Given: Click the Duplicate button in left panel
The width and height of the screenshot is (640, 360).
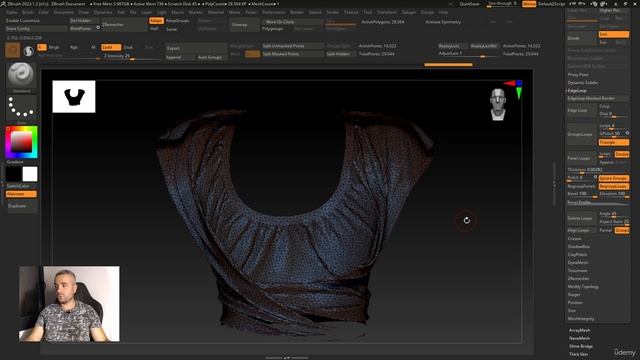Looking at the screenshot, I should 21,206.
